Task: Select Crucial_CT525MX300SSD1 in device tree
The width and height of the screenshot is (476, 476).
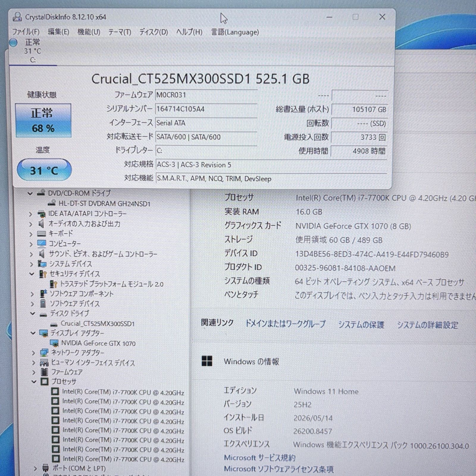Action: tap(98, 323)
